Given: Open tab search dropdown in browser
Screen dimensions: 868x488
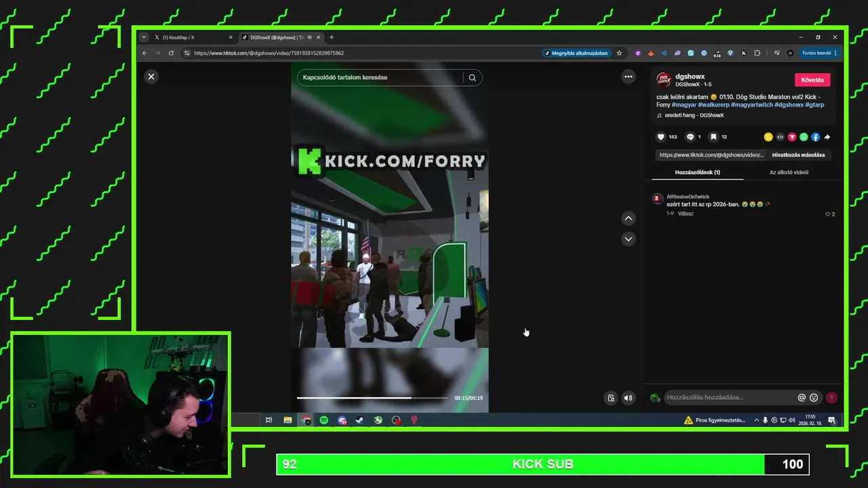Looking at the screenshot, I should (x=144, y=37).
